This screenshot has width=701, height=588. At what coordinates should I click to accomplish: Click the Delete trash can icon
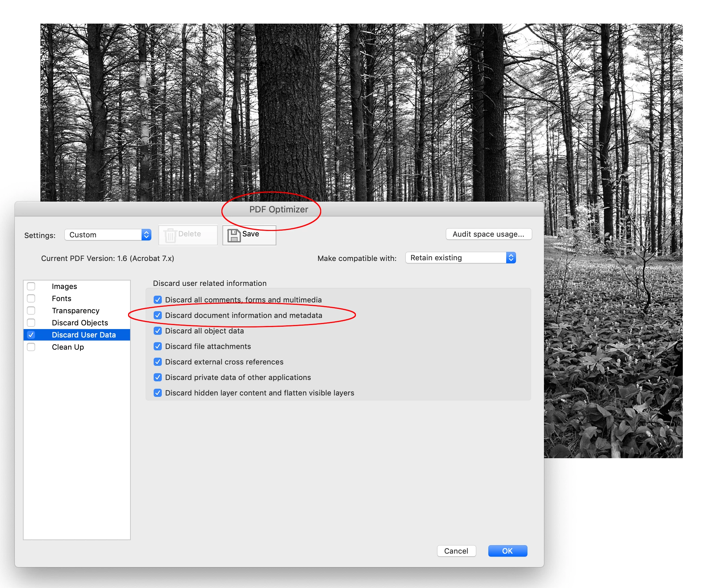coord(170,235)
